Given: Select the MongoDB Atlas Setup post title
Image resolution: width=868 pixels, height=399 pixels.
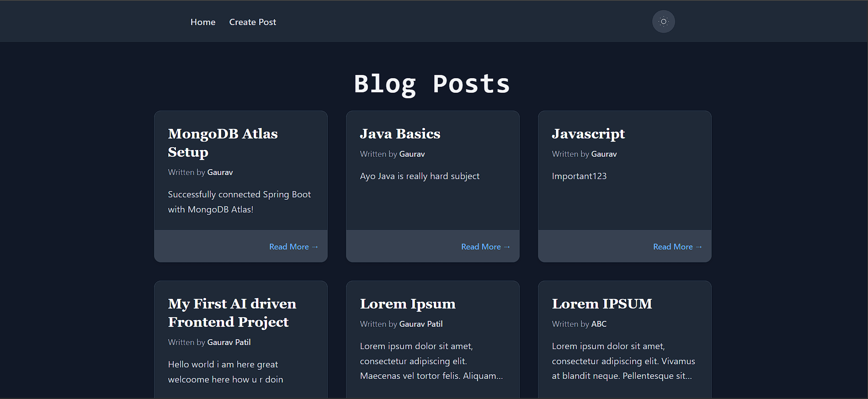Looking at the screenshot, I should [x=223, y=143].
